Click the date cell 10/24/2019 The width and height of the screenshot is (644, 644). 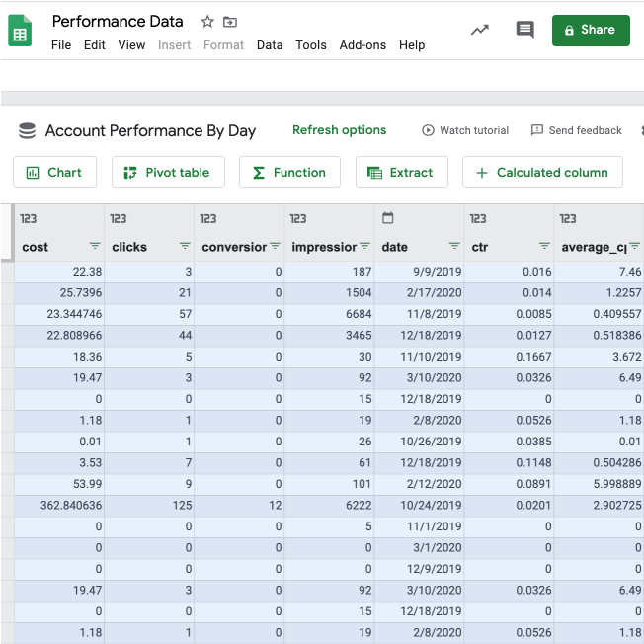coord(419,505)
